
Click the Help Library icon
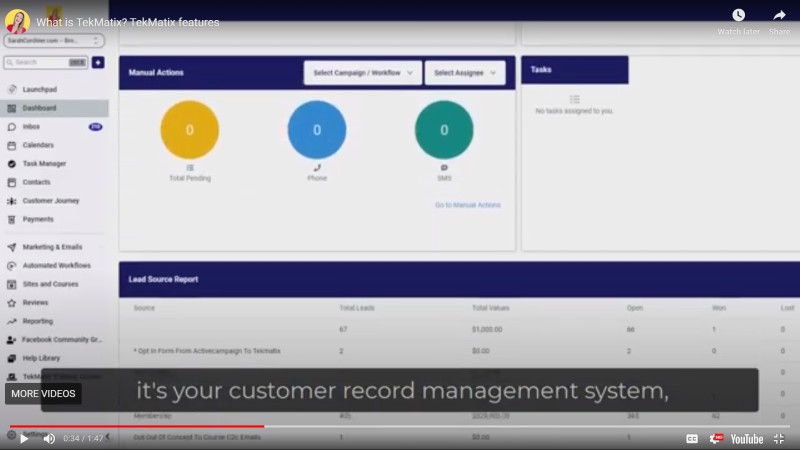tap(12, 358)
